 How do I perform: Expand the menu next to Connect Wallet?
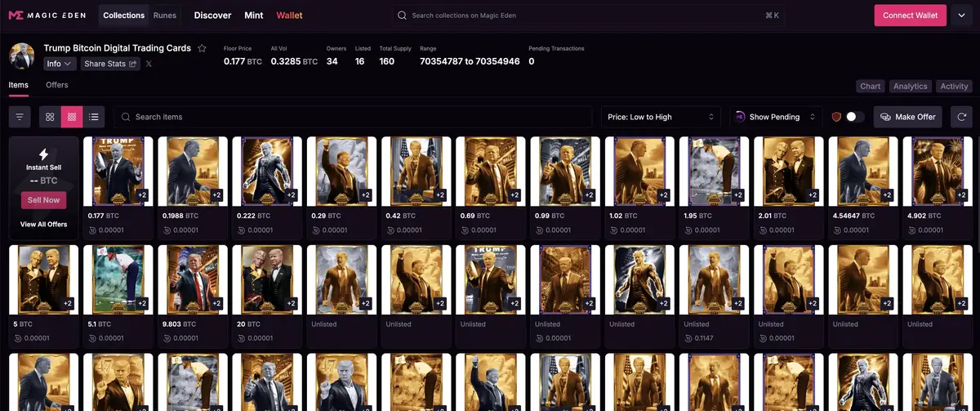tap(960, 16)
